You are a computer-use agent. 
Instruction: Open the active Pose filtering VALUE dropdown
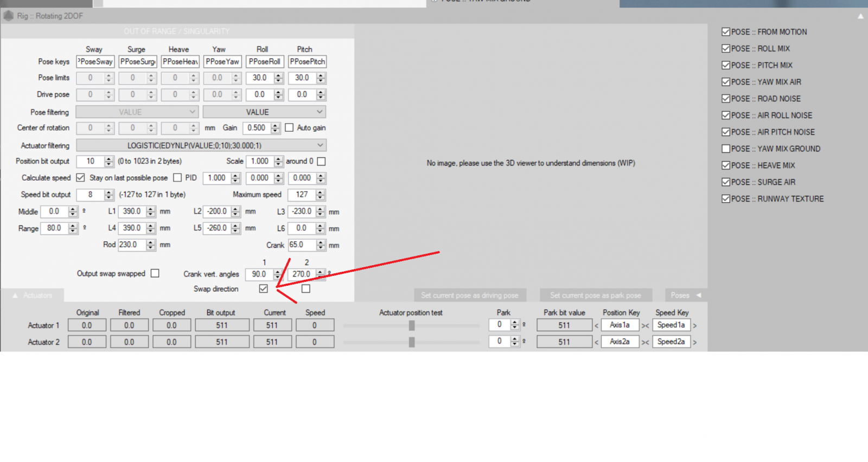coord(264,112)
